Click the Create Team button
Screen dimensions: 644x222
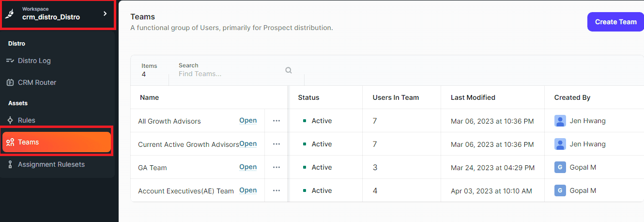click(615, 22)
